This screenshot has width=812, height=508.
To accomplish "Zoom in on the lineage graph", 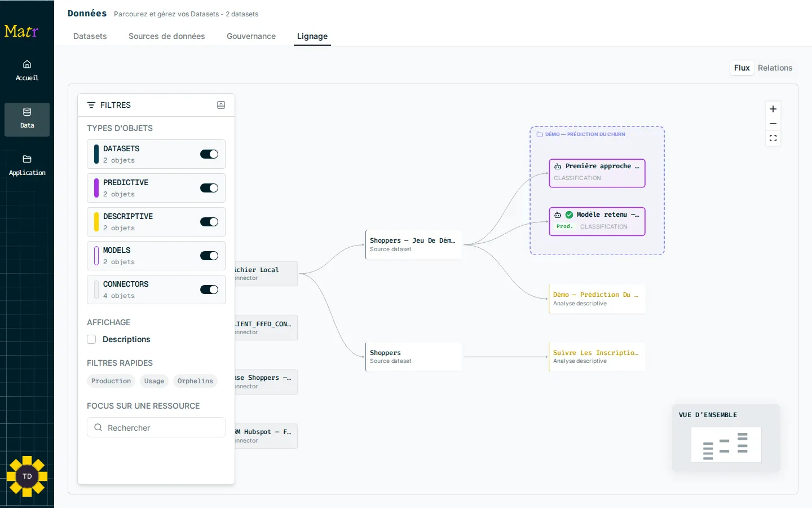I will (x=773, y=109).
